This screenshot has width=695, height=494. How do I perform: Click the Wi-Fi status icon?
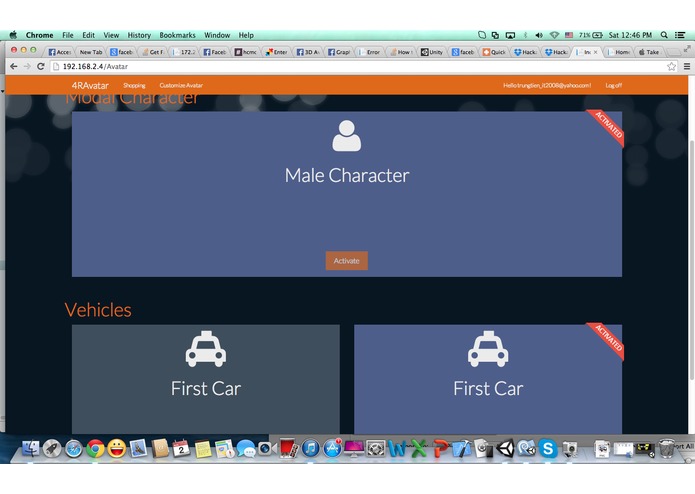click(x=554, y=35)
